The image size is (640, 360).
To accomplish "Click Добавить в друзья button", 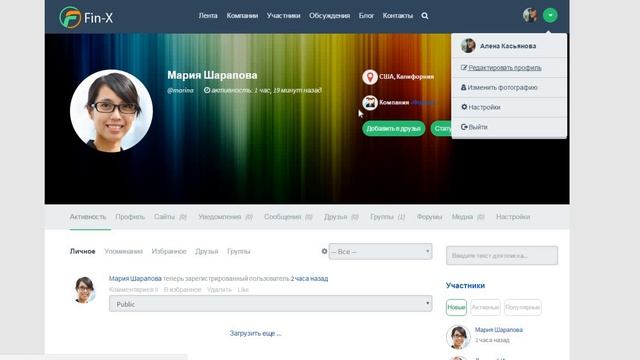I will pos(393,128).
